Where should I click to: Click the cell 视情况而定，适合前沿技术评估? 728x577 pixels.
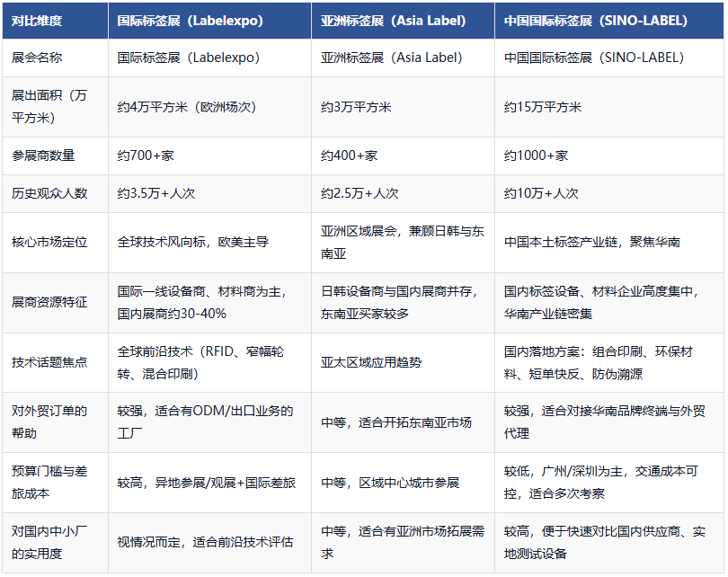point(209,543)
